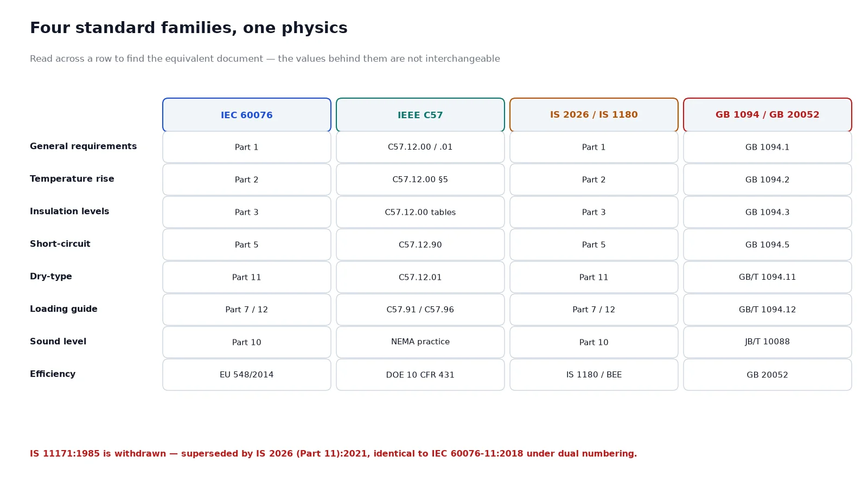
Task: Select the NEMA practice cell
Action: (420, 342)
